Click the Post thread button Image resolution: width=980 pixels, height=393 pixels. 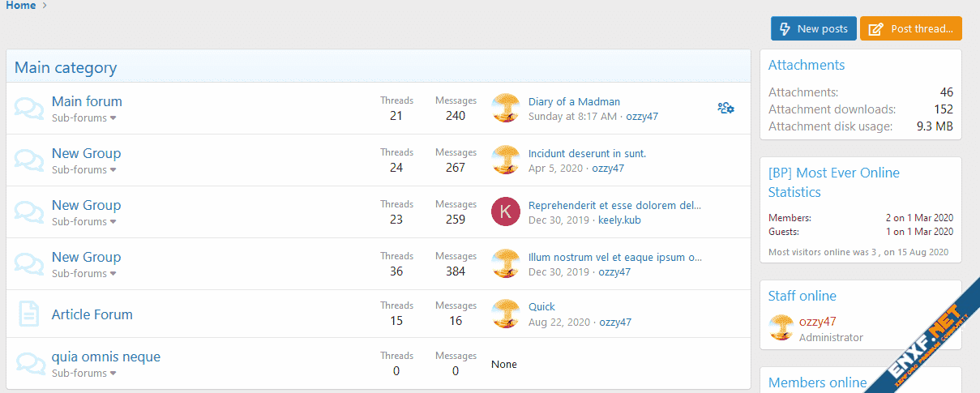(x=910, y=28)
